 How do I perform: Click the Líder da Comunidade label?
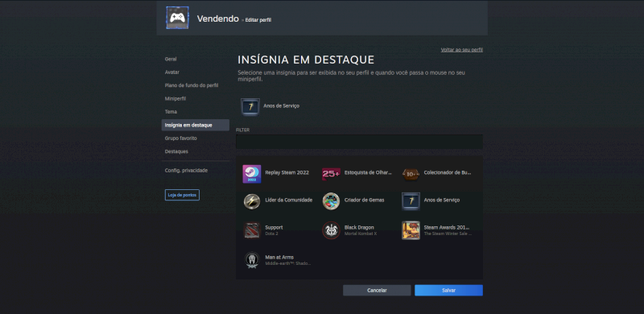pos(289,200)
